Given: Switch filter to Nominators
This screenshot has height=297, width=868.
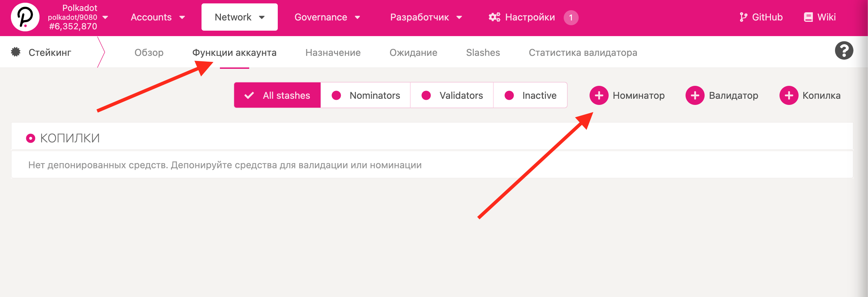Looking at the screenshot, I should [366, 95].
